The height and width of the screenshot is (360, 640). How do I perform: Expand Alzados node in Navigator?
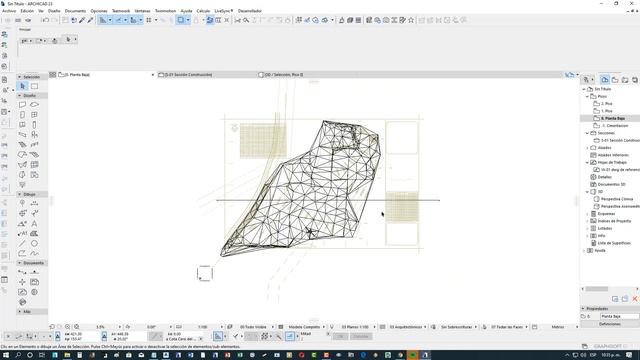587,148
